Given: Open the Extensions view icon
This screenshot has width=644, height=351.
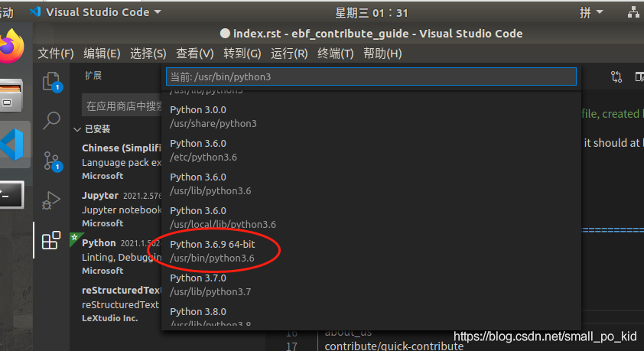Looking at the screenshot, I should click(x=51, y=240).
